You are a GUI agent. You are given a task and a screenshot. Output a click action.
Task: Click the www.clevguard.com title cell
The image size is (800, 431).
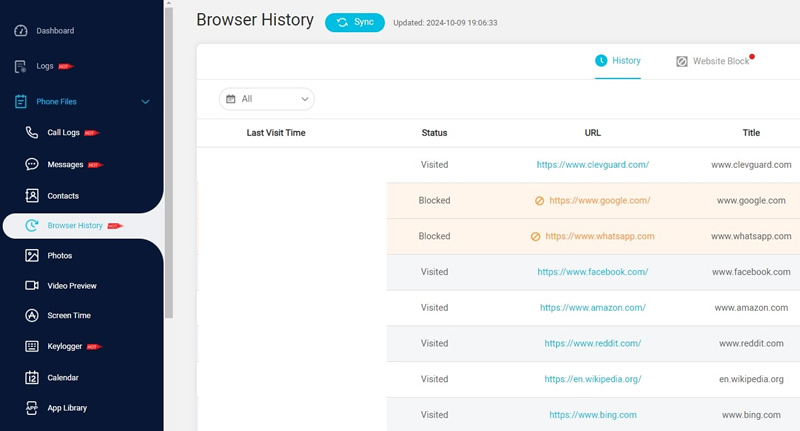(x=751, y=165)
